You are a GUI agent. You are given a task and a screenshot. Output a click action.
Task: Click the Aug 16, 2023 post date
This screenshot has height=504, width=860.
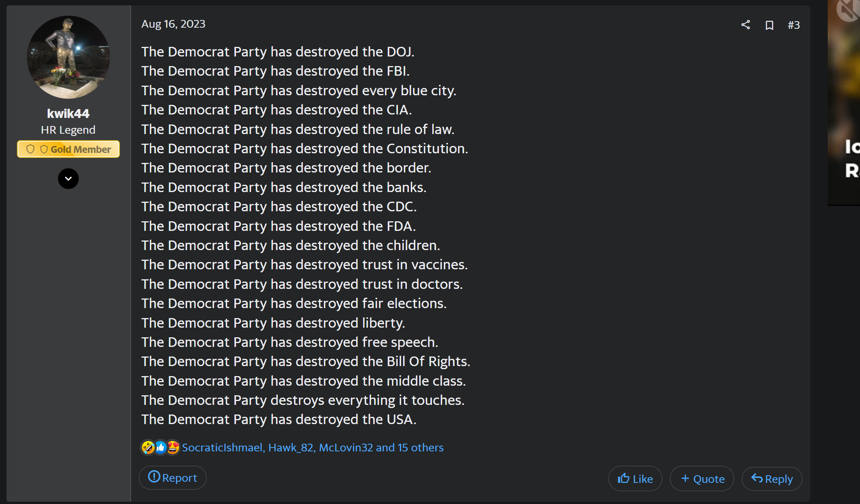click(173, 24)
